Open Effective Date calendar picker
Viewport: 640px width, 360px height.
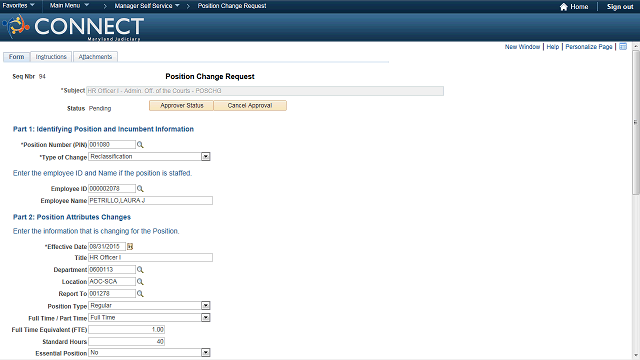pos(130,247)
